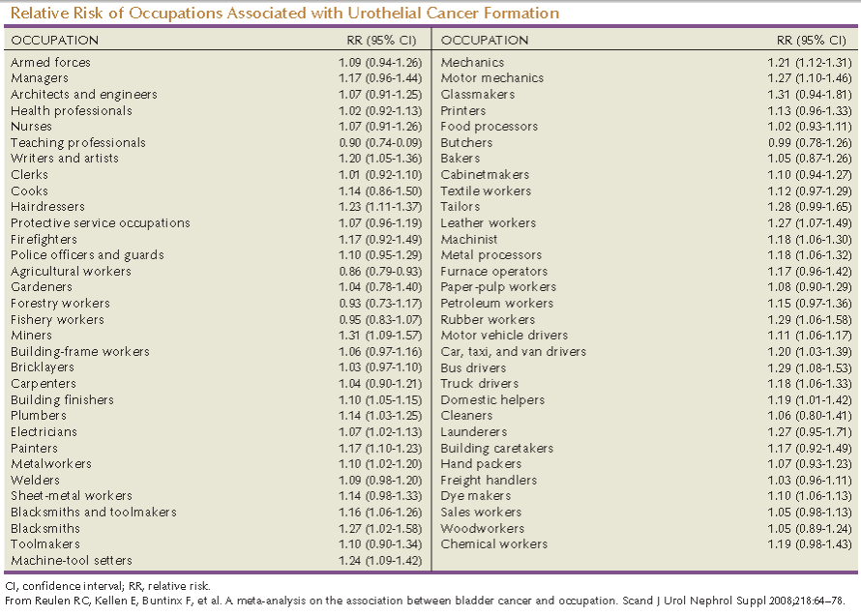Select the 'Metal processors' label
The image size is (861, 616).
(490, 254)
